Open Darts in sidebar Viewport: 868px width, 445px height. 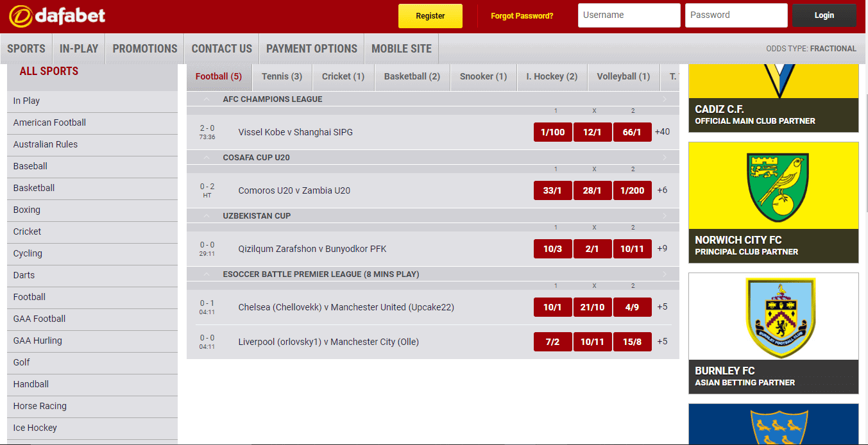pos(92,275)
